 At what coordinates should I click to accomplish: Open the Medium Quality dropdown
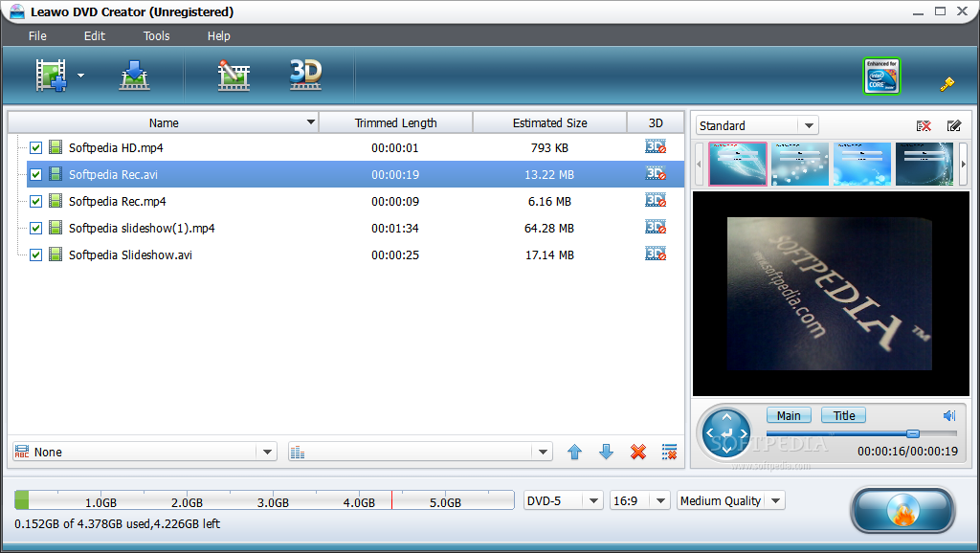coord(775,500)
